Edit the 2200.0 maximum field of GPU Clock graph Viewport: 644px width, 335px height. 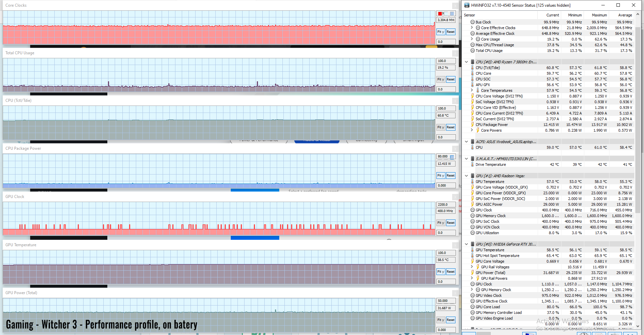point(445,204)
